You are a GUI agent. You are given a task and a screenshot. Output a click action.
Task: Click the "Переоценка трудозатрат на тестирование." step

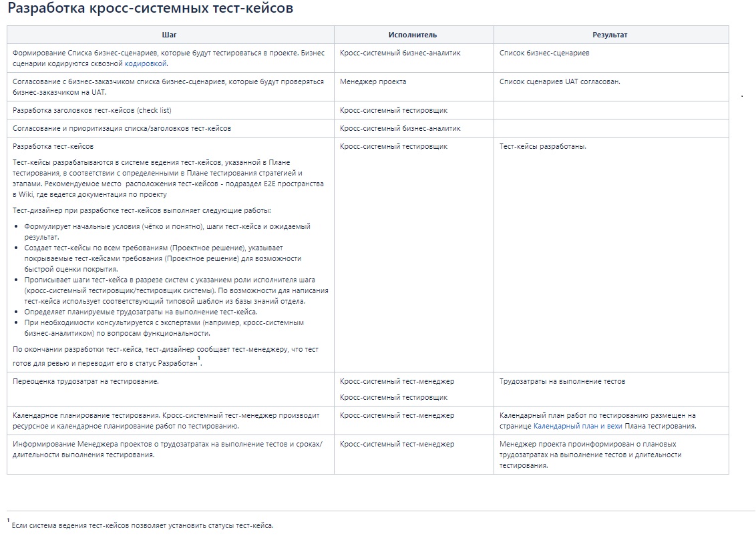click(85, 382)
